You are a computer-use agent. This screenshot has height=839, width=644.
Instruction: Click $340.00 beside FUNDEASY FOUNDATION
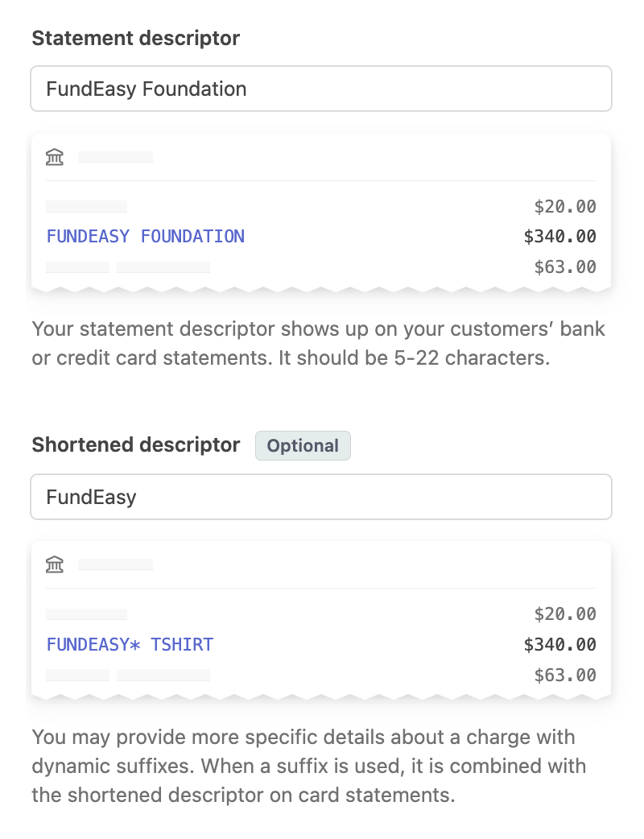(x=559, y=237)
